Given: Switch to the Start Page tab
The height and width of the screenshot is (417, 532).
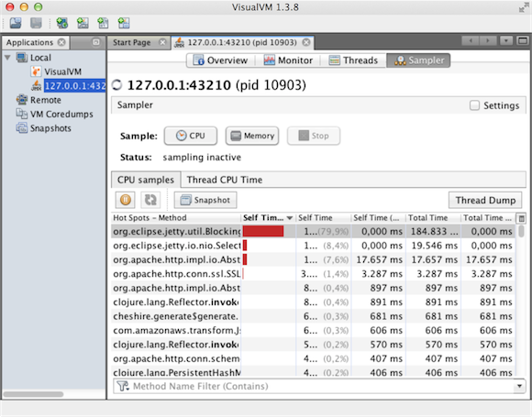Looking at the screenshot, I should (132, 42).
